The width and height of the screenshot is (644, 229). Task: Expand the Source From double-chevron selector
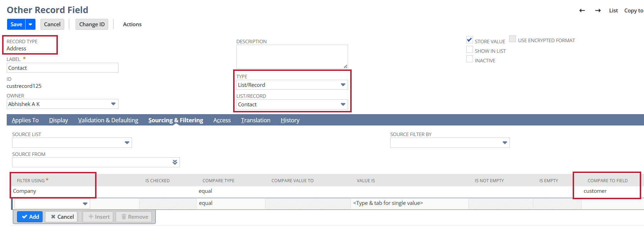175,162
